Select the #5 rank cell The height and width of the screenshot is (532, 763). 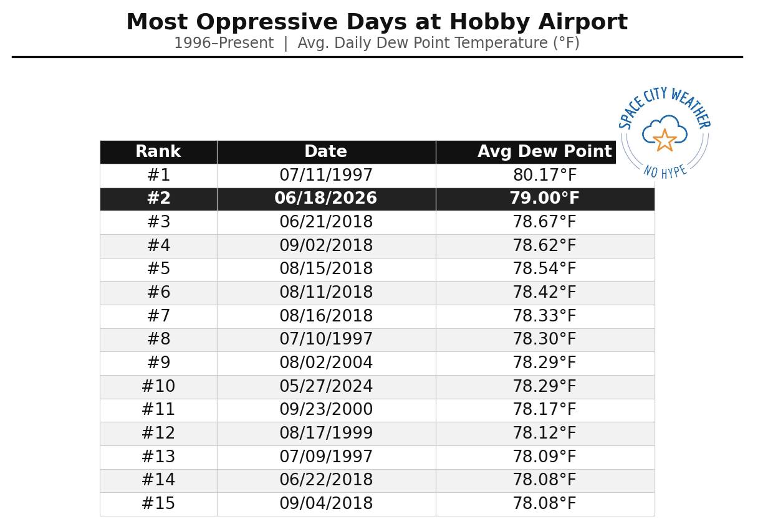coord(158,269)
